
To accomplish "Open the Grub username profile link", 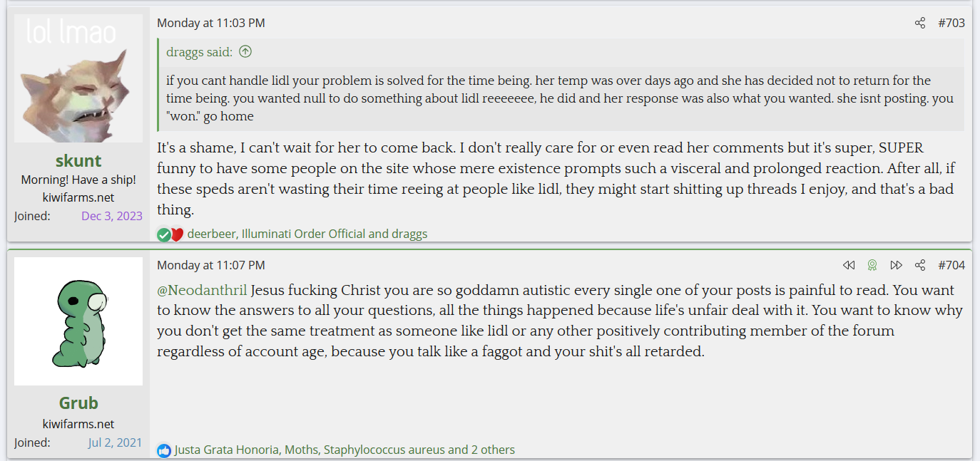I will (x=78, y=403).
